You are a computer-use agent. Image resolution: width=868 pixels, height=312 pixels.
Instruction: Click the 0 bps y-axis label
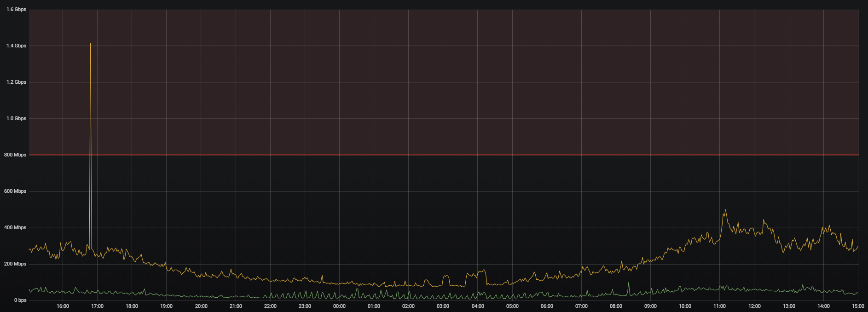20,300
